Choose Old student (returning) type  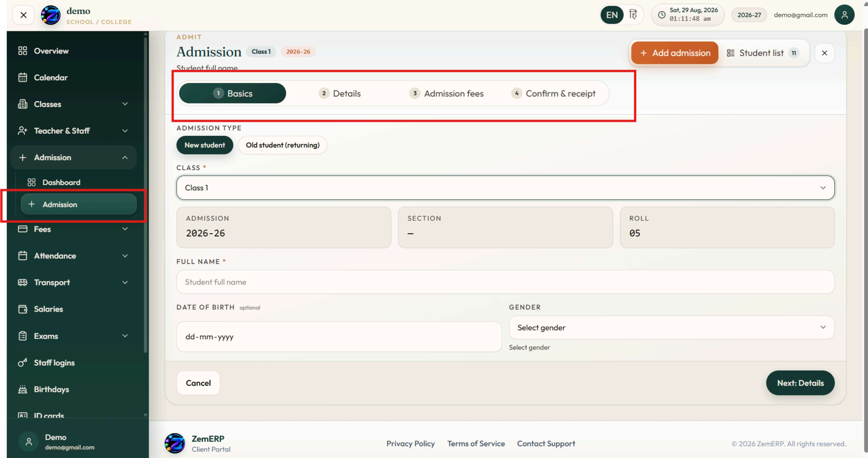[282, 145]
